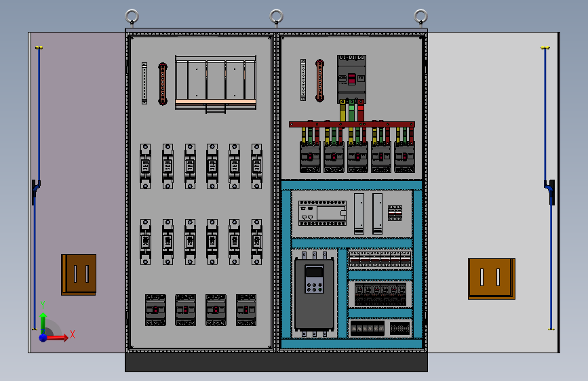Select the copper ground bar in right compartment

(x=319, y=80)
